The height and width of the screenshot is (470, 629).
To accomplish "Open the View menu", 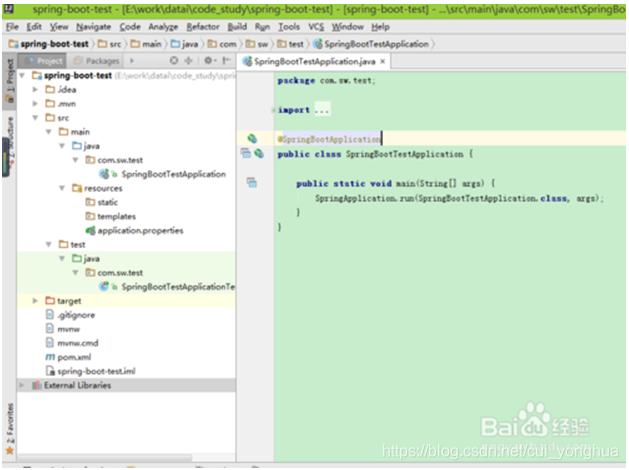I will (x=59, y=27).
